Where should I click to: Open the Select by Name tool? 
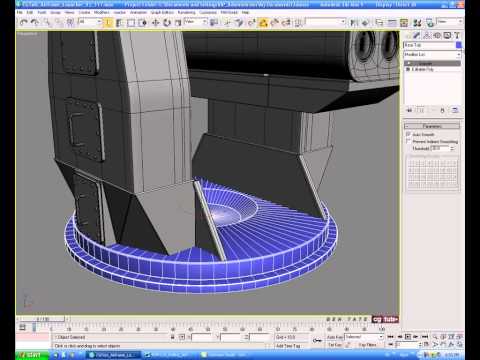pos(119,23)
